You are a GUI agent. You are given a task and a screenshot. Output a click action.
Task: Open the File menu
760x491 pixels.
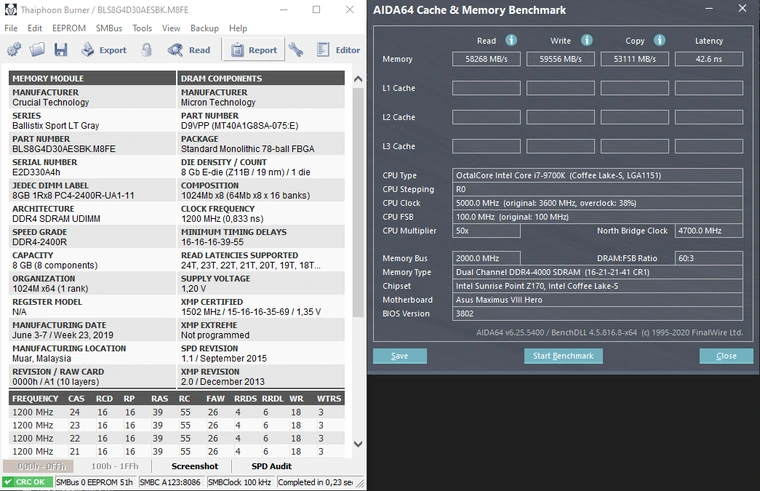point(11,28)
